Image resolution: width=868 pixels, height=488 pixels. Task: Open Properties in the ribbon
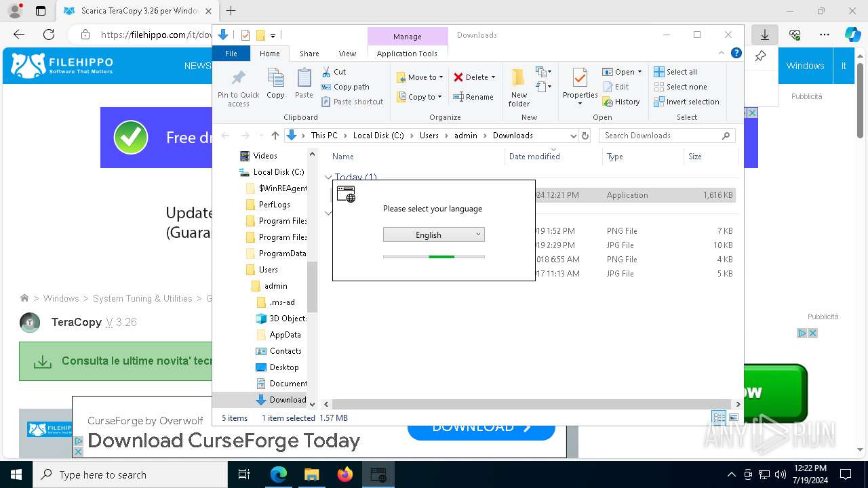(580, 87)
